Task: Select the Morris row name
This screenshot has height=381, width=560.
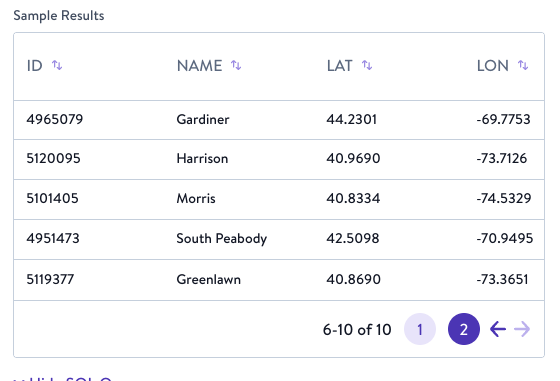Action: coord(196,199)
